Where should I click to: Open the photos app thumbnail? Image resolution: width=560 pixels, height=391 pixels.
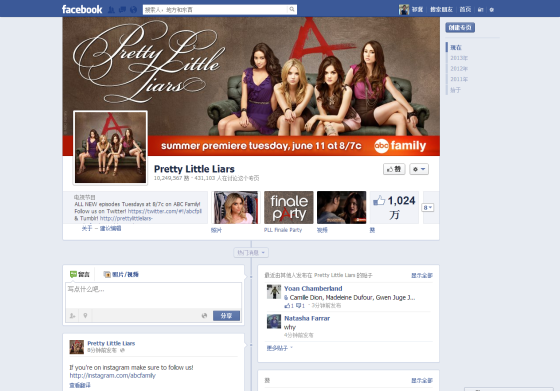coord(236,207)
